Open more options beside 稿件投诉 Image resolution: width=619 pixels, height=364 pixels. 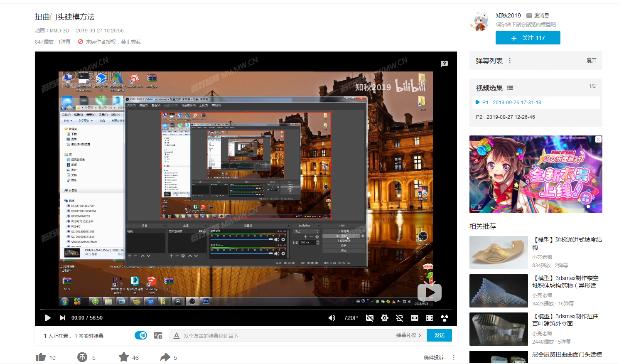454,358
